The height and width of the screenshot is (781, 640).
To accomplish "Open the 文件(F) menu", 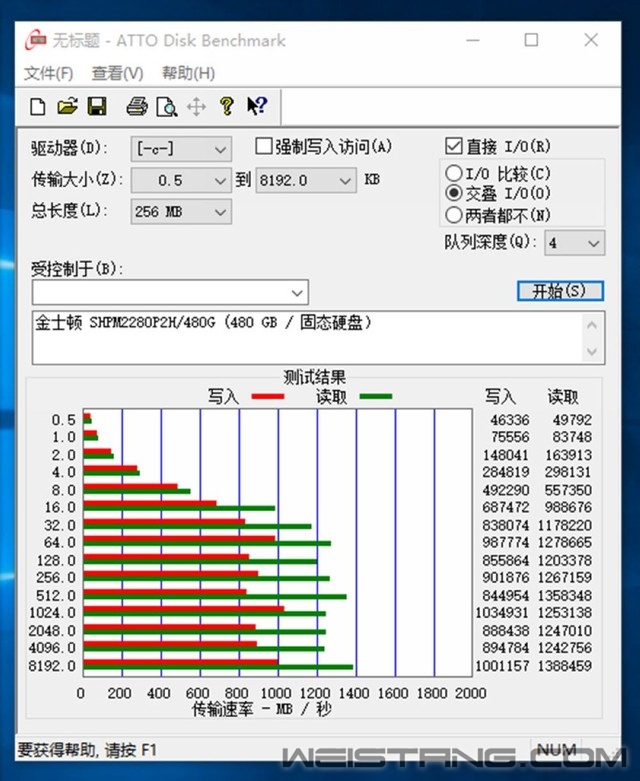I will (x=48, y=74).
